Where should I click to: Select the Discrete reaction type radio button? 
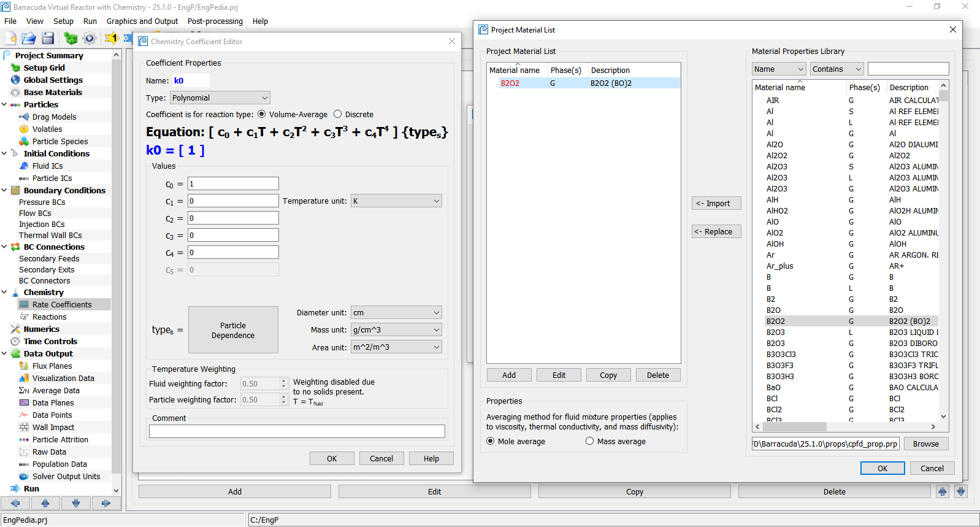click(337, 114)
